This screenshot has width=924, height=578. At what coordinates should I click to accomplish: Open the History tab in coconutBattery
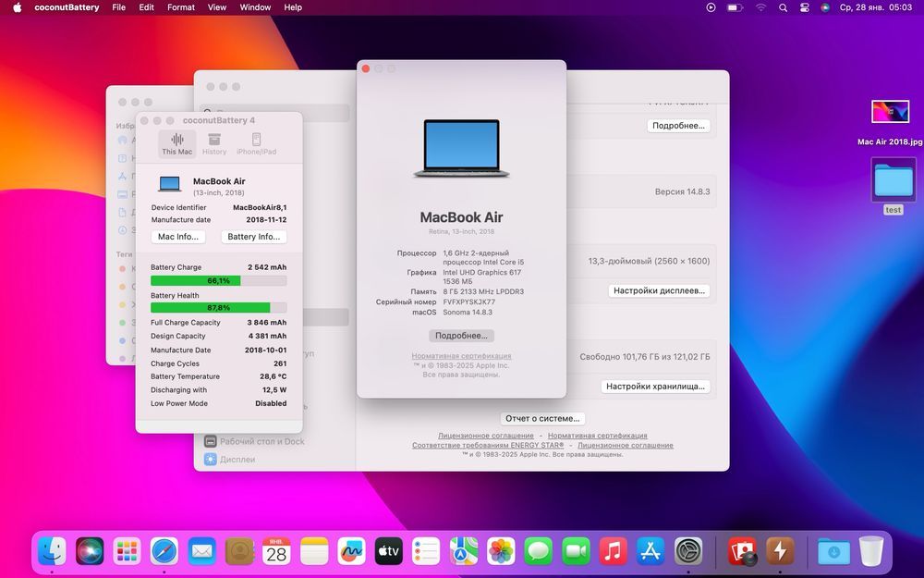214,144
